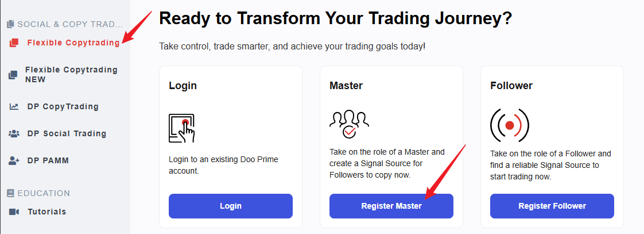This screenshot has width=644, height=234.
Task: Click the Tutorials video camera icon
Action: click(14, 212)
